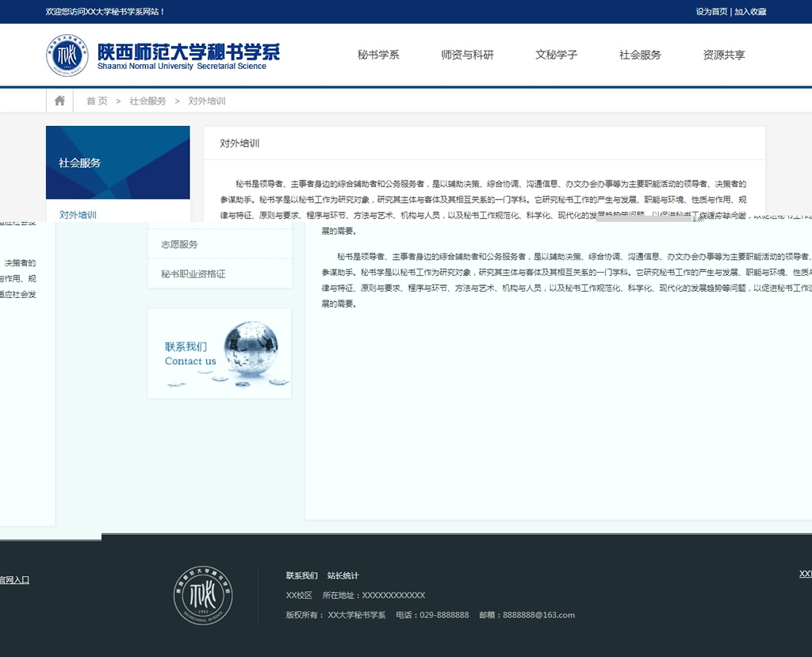Click the circular emblem logo in the footer
This screenshot has height=657, width=812.
pyautogui.click(x=203, y=595)
